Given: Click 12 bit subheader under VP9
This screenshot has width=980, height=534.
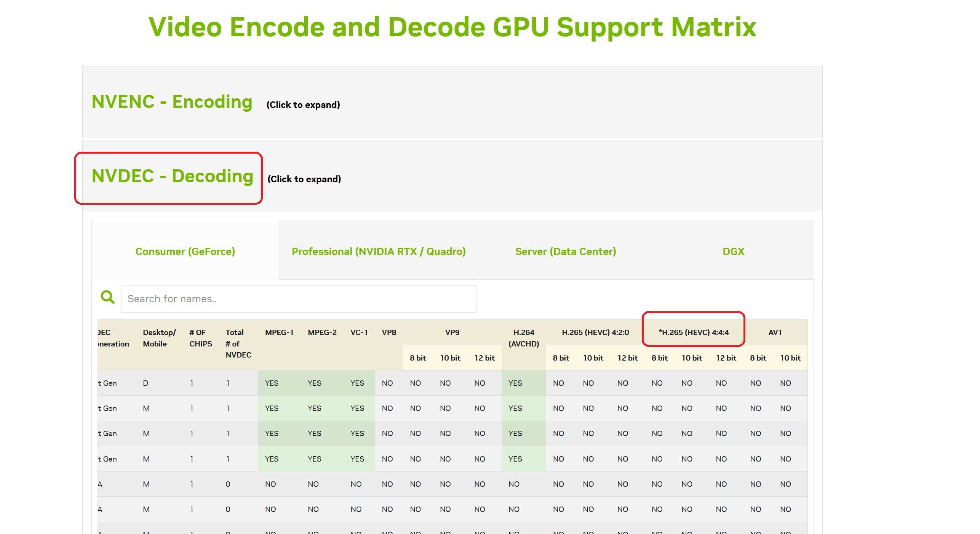Looking at the screenshot, I should click(484, 358).
